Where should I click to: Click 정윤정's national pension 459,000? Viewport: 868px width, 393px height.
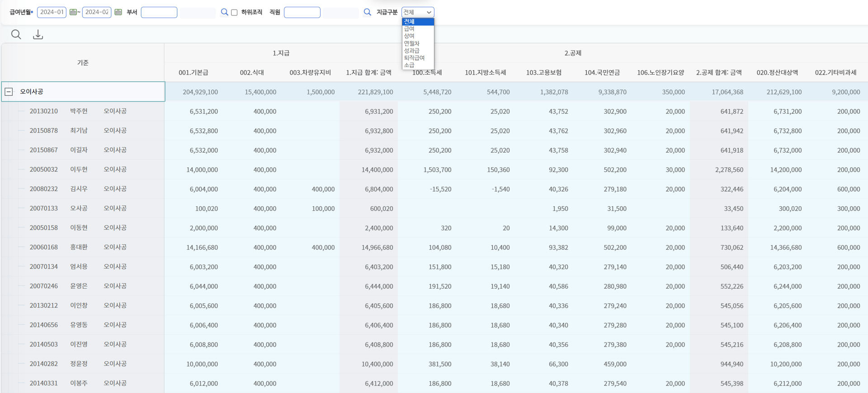tap(615, 364)
